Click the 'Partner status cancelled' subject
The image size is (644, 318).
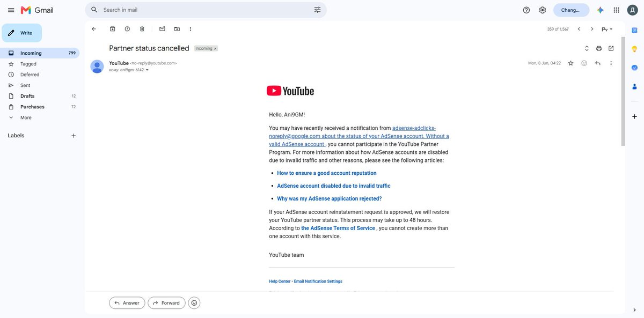point(149,48)
